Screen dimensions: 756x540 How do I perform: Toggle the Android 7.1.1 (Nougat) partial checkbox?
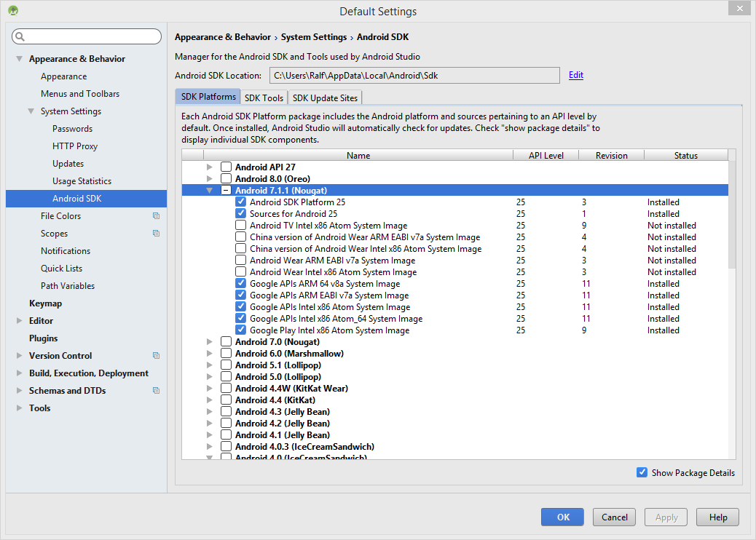(226, 190)
